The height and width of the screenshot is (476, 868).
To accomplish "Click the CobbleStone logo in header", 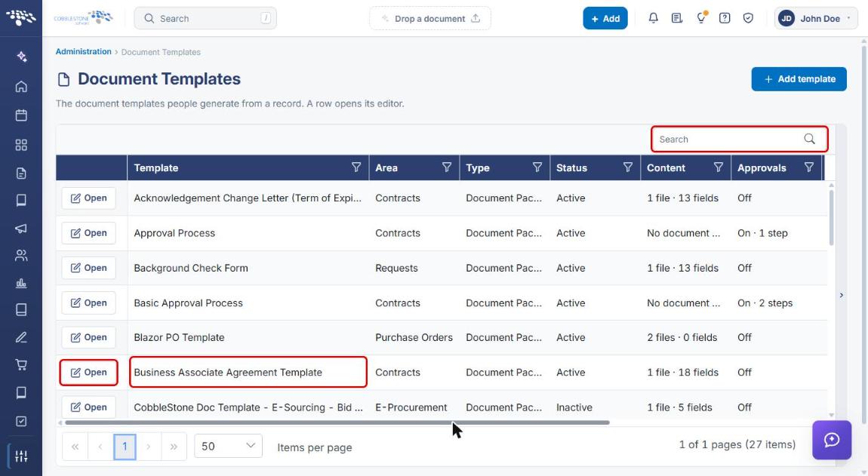I will point(83,17).
